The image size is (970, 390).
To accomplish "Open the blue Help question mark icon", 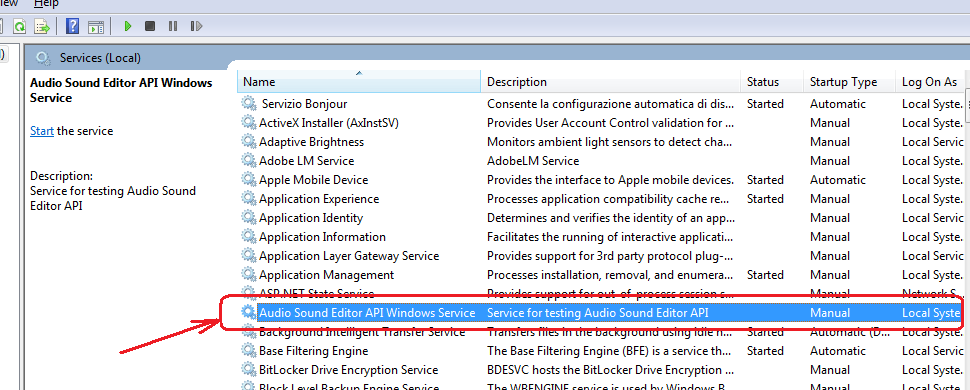I will click(x=72, y=26).
